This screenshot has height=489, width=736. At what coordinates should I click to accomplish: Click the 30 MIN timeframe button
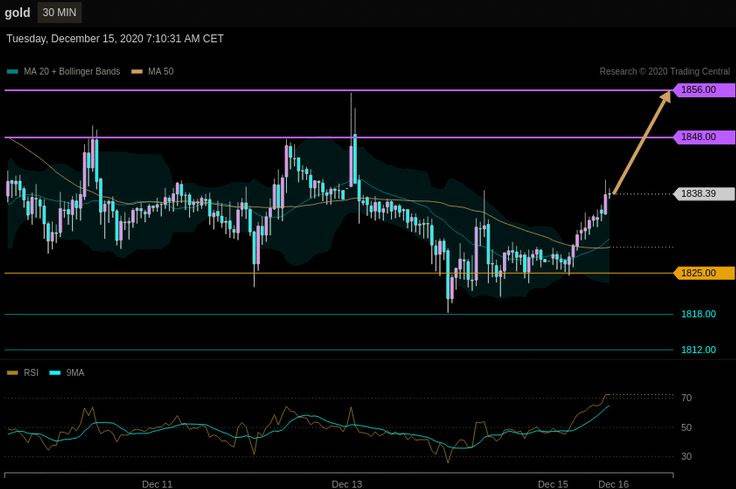tap(59, 13)
